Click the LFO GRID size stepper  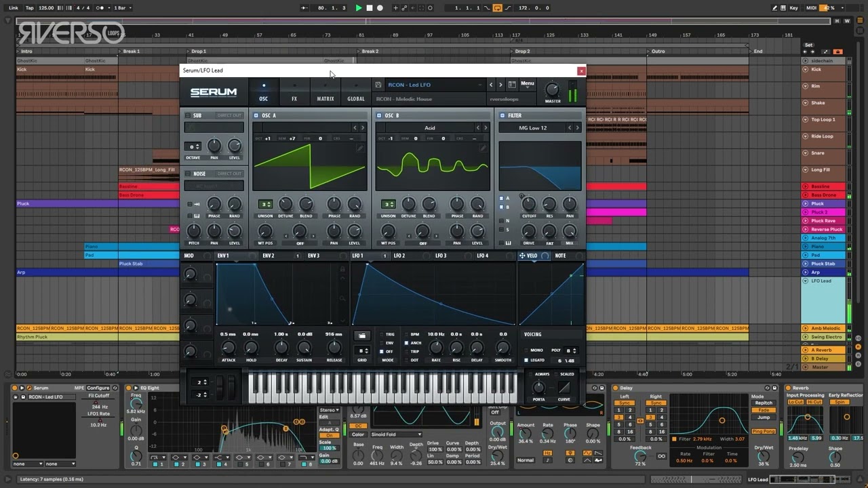tap(363, 350)
